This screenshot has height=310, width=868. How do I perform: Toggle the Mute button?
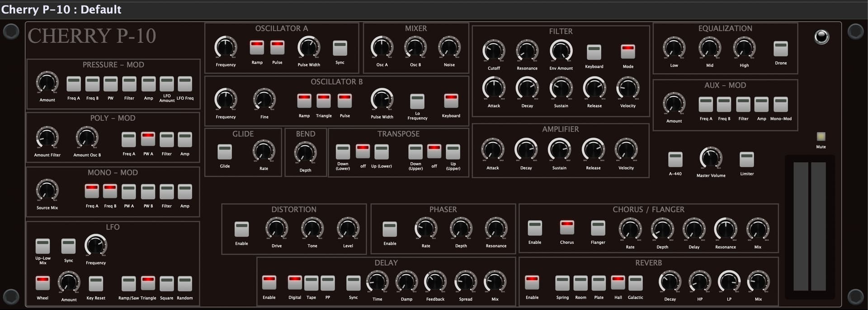coord(821,136)
